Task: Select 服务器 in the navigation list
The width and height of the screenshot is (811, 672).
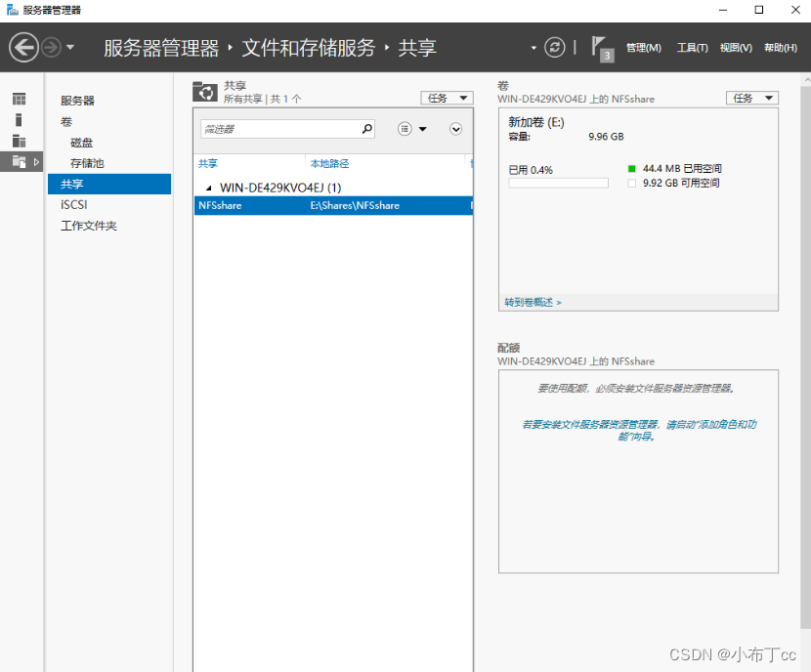Action: click(x=77, y=101)
